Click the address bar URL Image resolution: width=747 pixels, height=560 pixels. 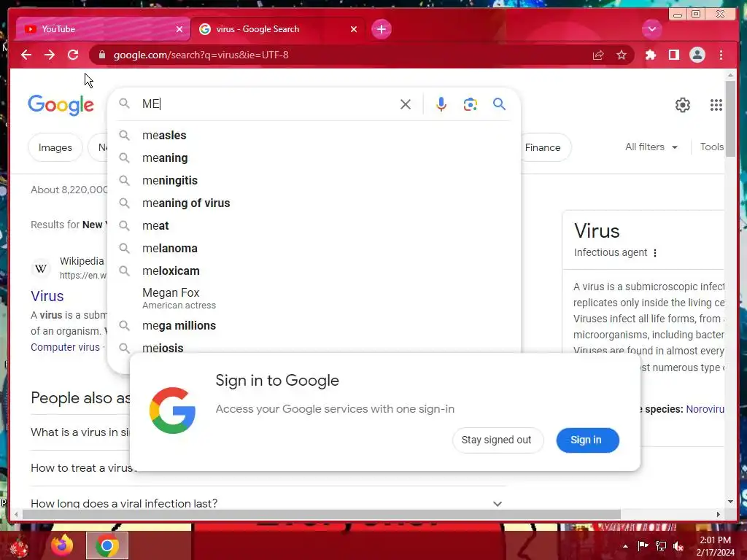tap(201, 55)
